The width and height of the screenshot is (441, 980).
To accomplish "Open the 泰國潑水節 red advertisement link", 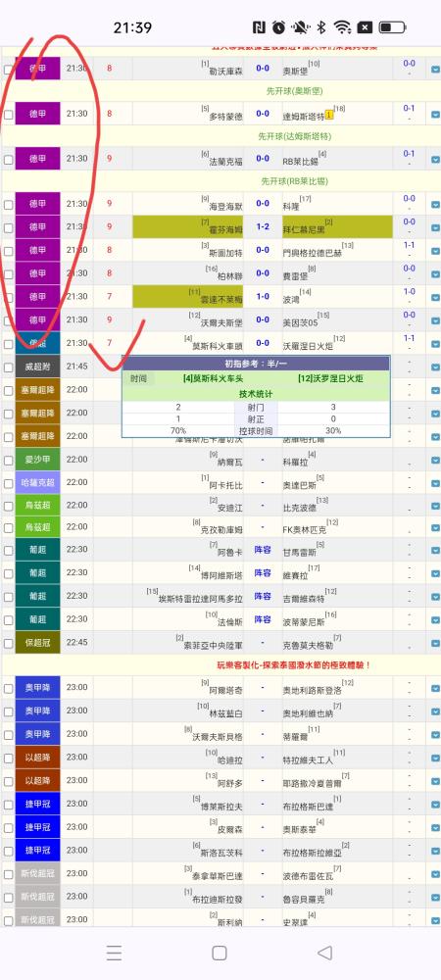I will [294, 665].
